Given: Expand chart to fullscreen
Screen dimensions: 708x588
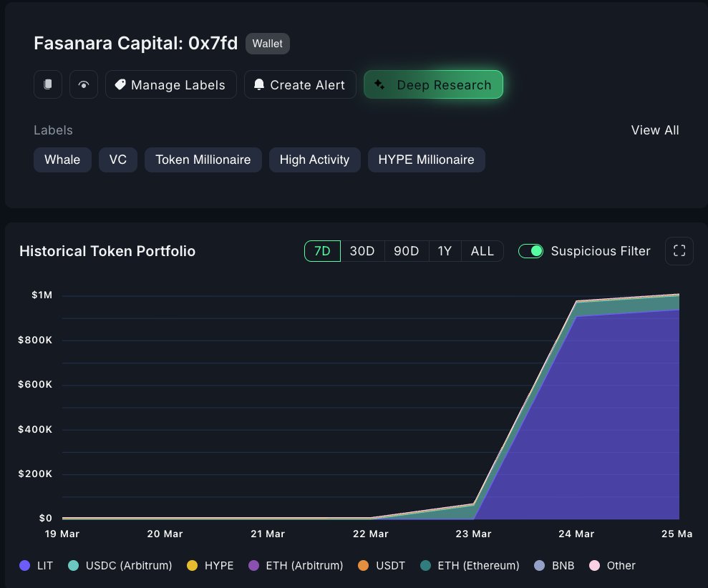Looking at the screenshot, I should 679,251.
